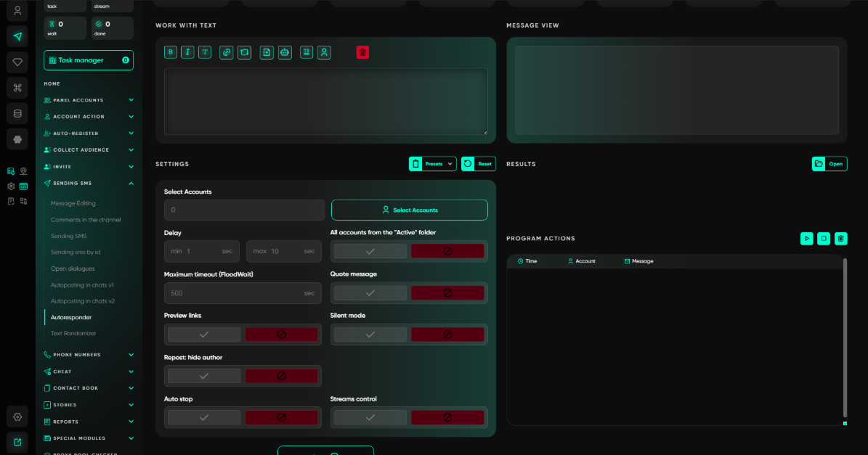Open the profile icon atop the left rail

[x=17, y=10]
